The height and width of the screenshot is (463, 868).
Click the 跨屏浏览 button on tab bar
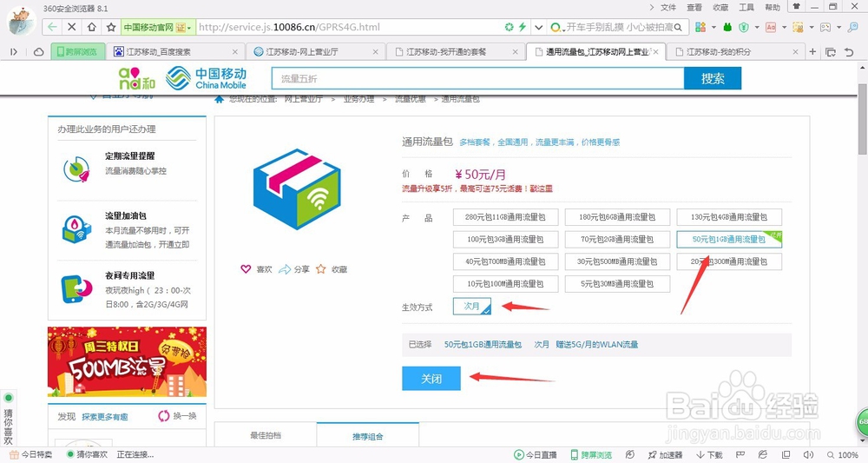point(77,51)
